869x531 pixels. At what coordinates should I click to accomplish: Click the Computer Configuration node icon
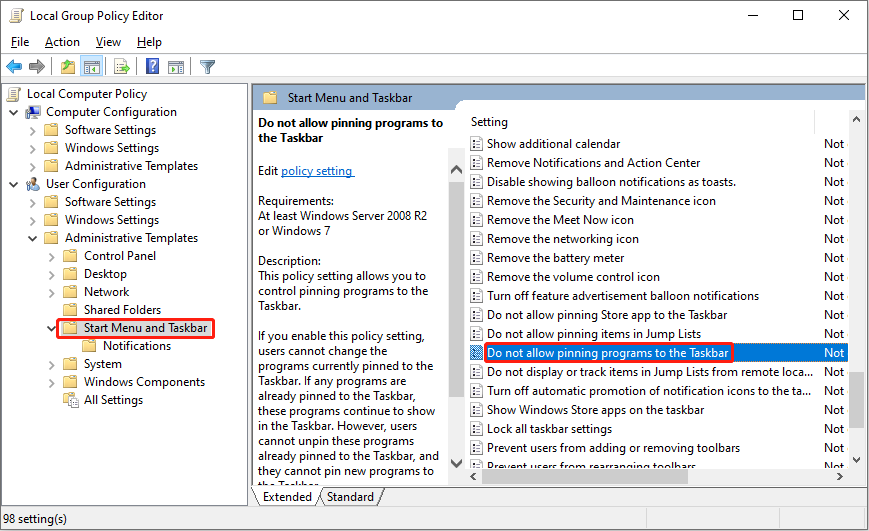click(33, 112)
